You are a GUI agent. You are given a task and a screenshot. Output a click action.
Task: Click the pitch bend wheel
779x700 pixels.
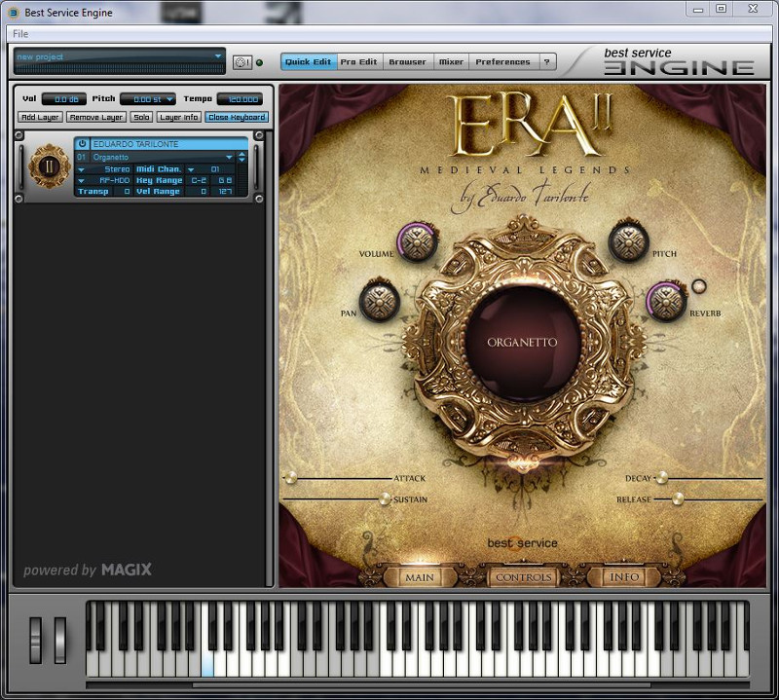click(35, 641)
